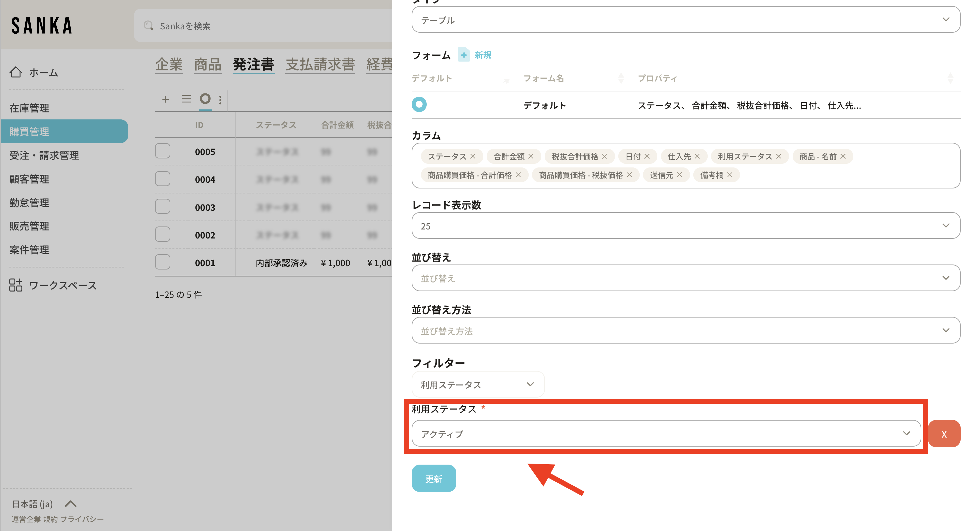Select checkbox for order 0005
The width and height of the screenshot is (980, 531).
(162, 151)
